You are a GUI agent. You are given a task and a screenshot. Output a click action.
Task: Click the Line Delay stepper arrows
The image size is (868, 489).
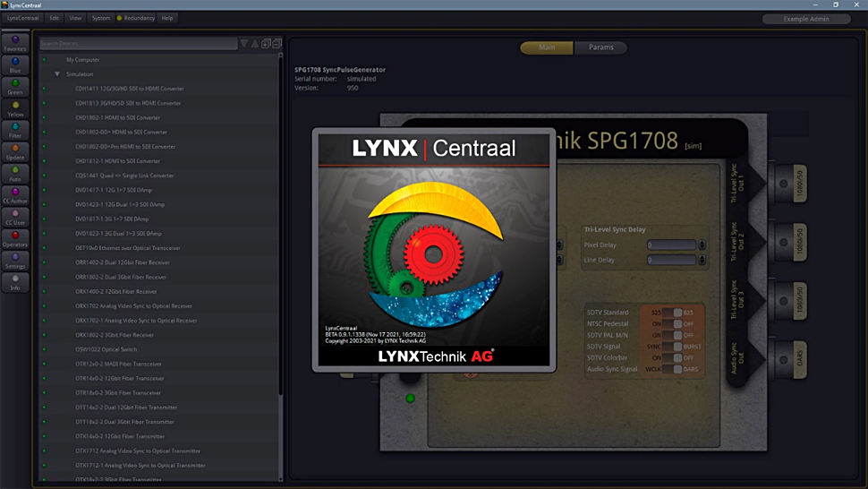702,260
